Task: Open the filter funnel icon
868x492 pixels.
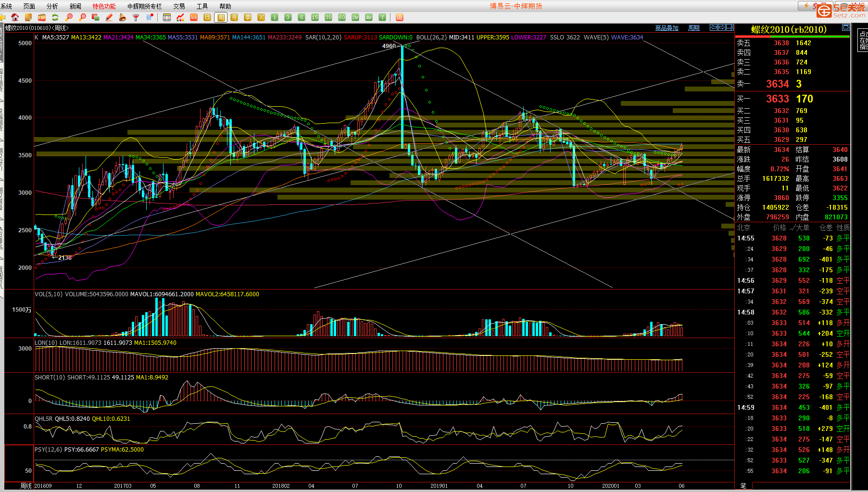Action: click(x=136, y=17)
